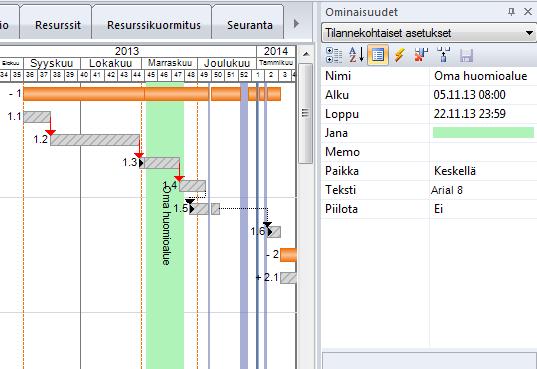Select the gray task bar 1.3
Screen dimensions: 537x369
[159, 163]
